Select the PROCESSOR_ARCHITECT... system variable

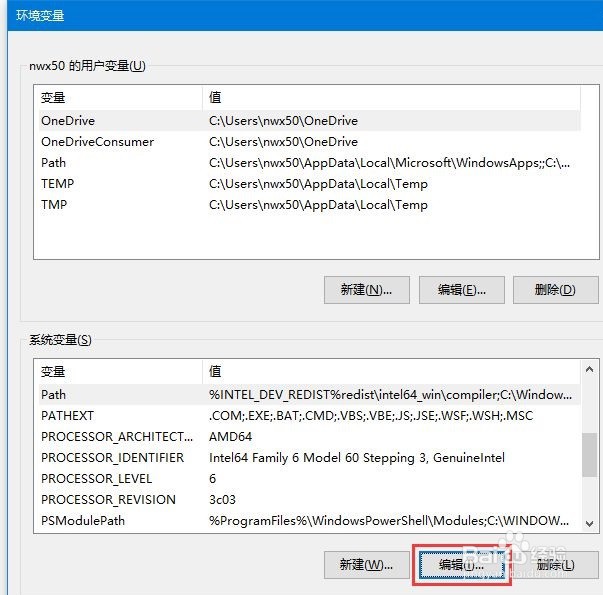310,437
